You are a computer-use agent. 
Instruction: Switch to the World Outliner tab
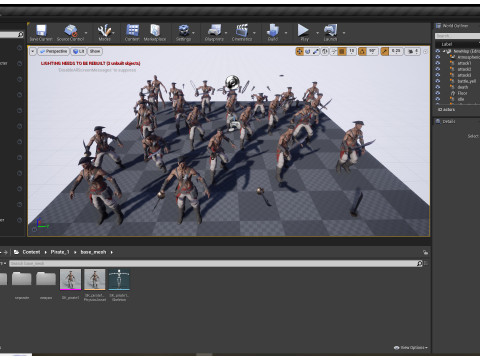[452, 26]
